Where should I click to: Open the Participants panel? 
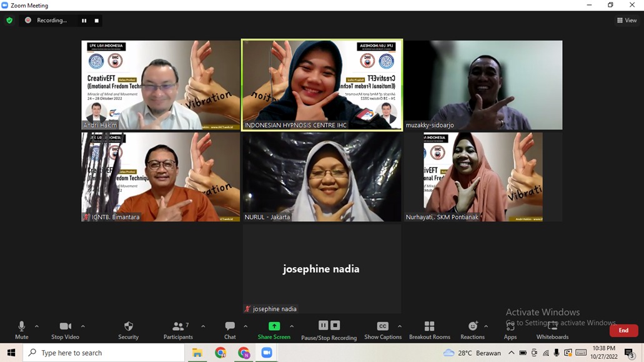178,329
